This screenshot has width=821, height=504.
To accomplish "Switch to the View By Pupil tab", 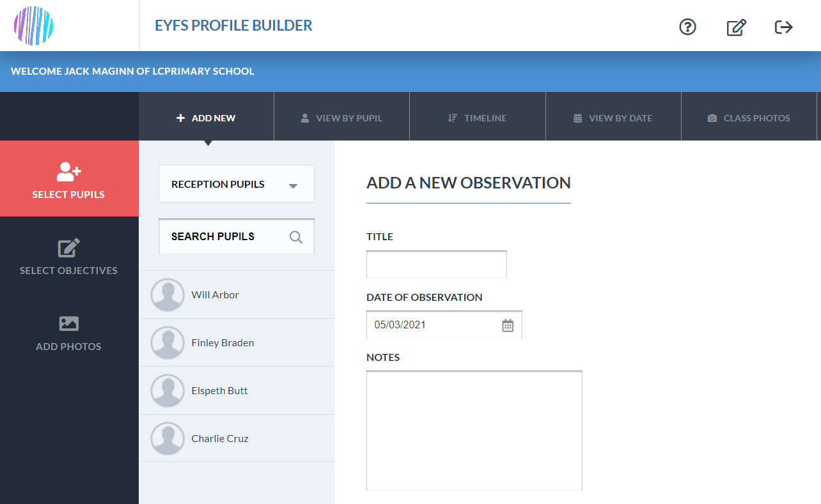I will point(342,118).
